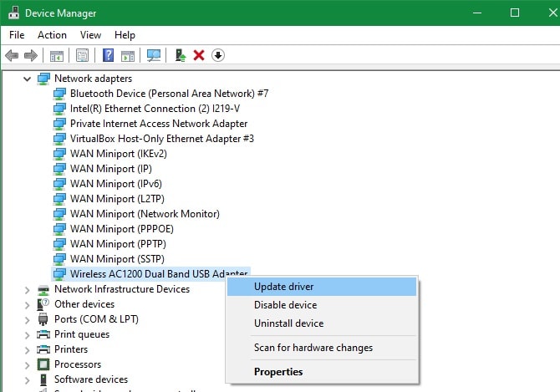Screen dimensions: 560x392
Task: Open the Action menu
Action: click(52, 35)
